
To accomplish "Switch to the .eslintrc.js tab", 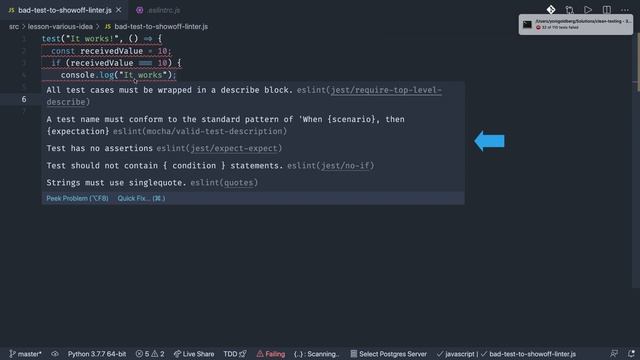I will tap(158, 10).
